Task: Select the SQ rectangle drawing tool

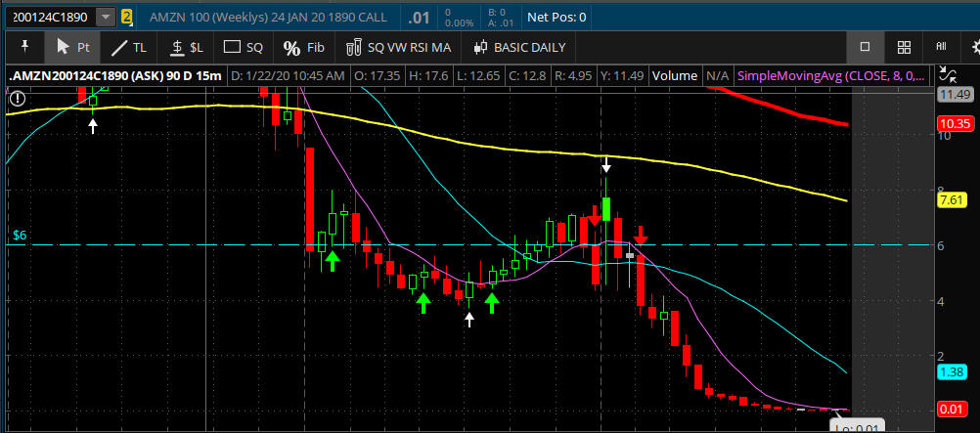Action: point(244,47)
